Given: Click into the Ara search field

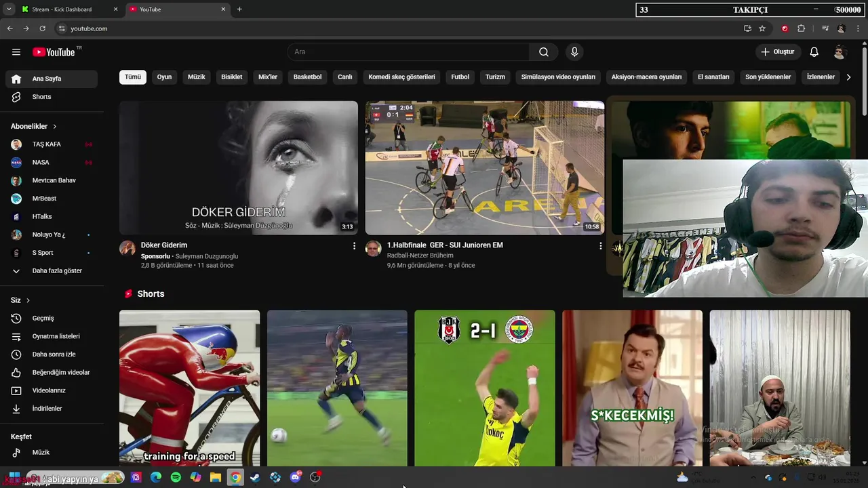Looking at the screenshot, I should tap(408, 52).
